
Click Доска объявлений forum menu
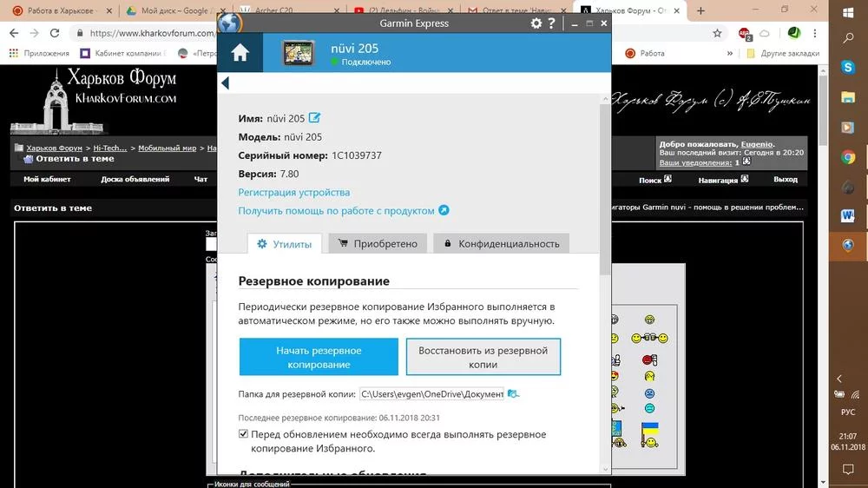pos(135,179)
